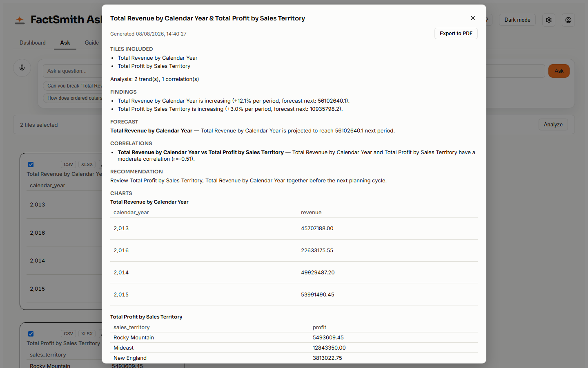Screen dimensions: 588x368
Task: Click 'Total Profit by Sales Territory' tiles list item
Action: click(x=154, y=66)
